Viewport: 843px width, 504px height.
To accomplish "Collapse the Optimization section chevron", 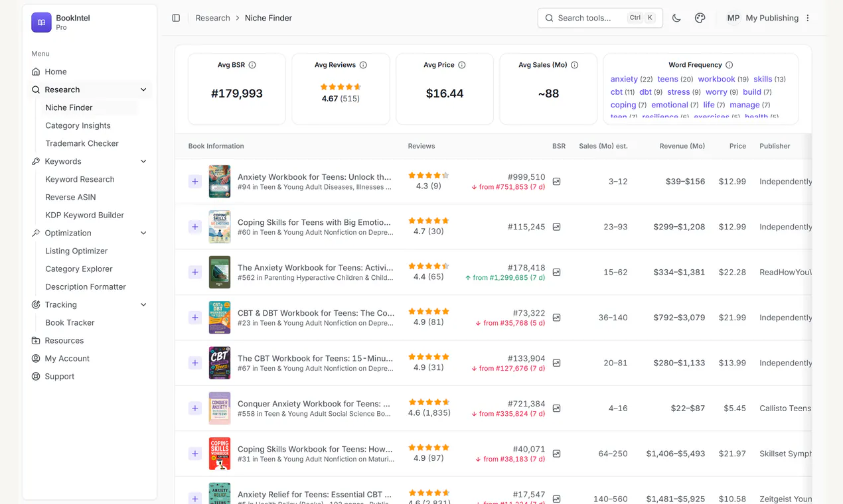I will (x=143, y=233).
